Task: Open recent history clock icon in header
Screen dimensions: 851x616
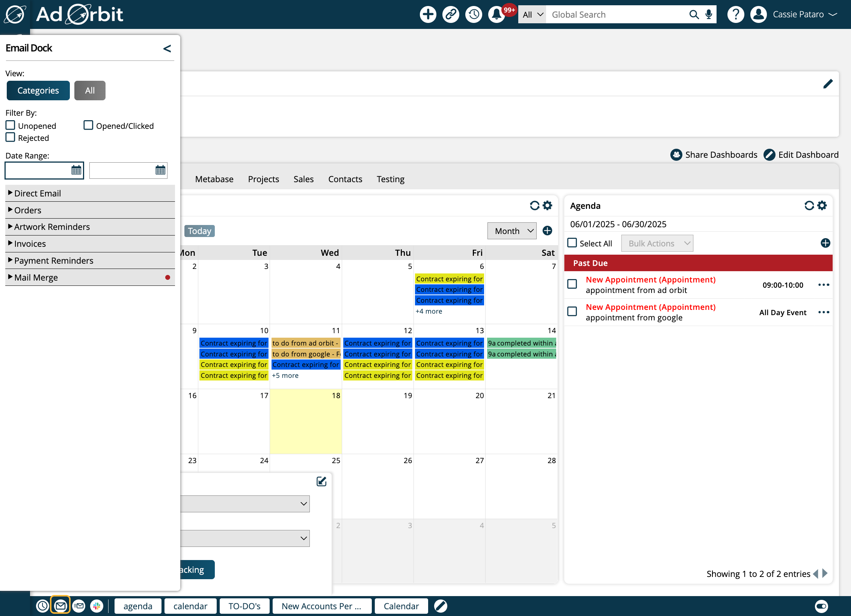Action: click(474, 15)
